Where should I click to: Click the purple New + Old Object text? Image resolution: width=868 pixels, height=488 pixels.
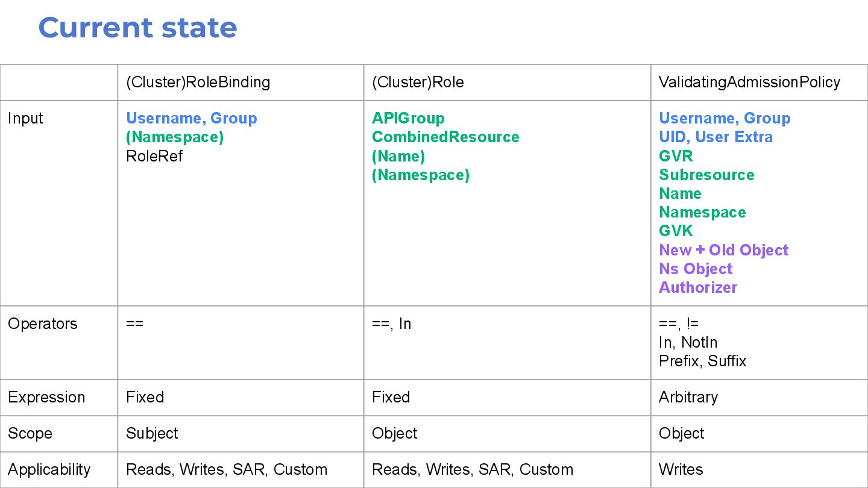[x=723, y=250]
